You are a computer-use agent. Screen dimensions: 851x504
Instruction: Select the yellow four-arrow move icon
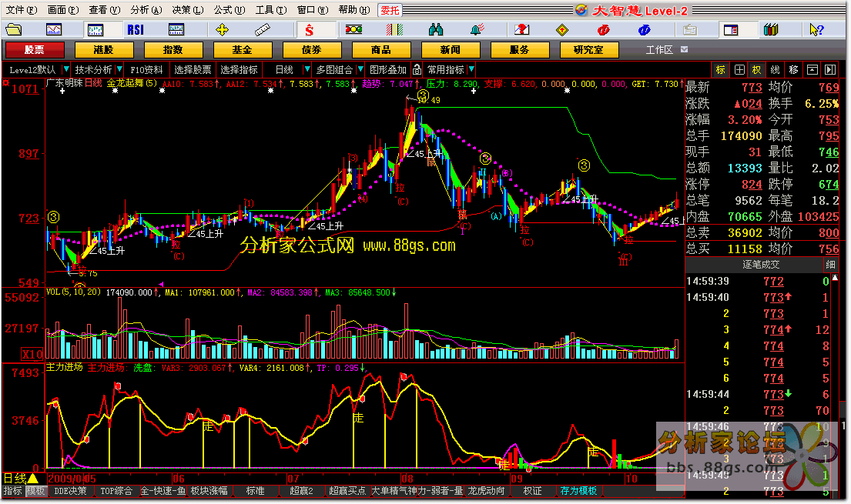point(222,29)
